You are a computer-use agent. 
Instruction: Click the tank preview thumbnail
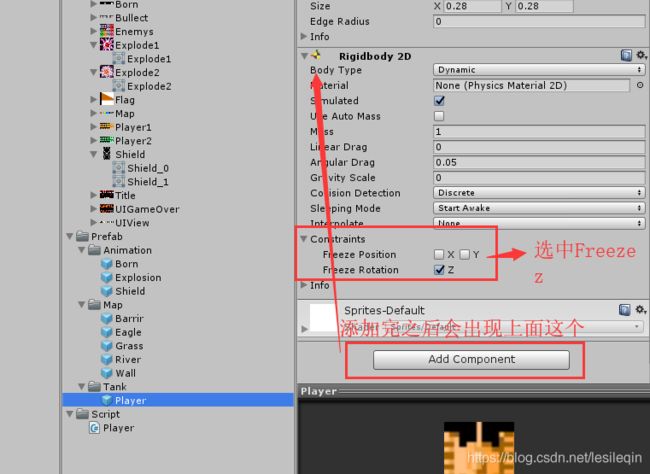point(479,448)
